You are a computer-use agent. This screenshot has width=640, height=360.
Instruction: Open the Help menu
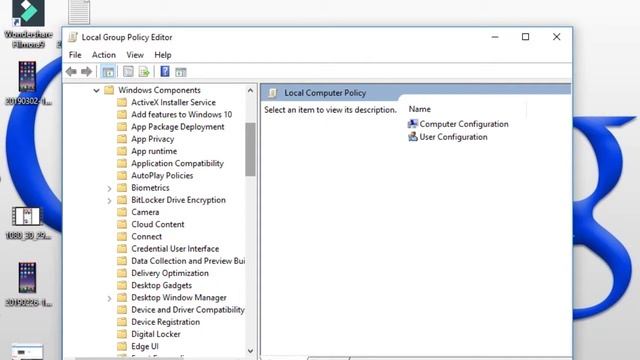[162, 55]
